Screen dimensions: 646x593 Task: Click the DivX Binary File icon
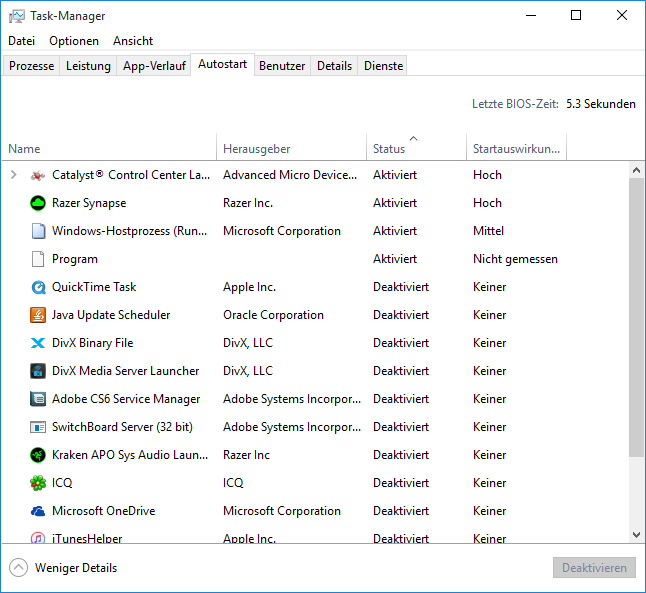tap(38, 343)
